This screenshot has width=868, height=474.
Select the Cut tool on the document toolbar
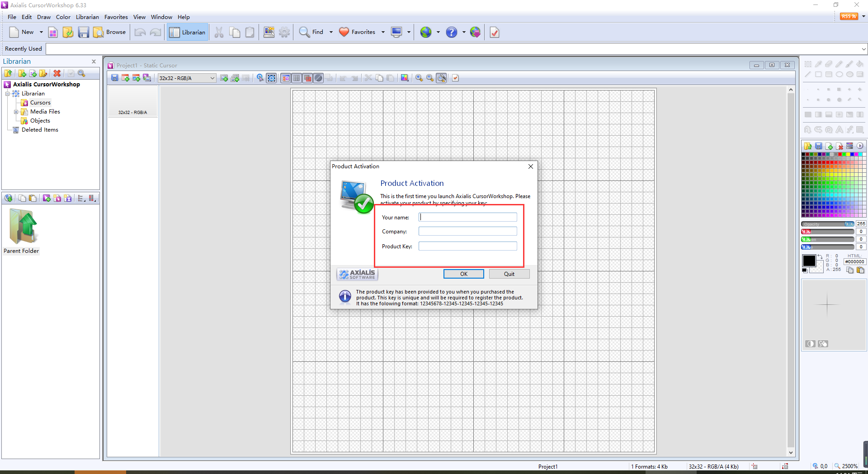[368, 78]
